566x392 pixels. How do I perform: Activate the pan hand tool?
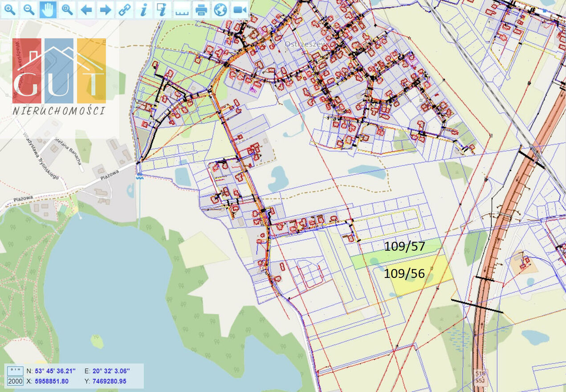48,9
